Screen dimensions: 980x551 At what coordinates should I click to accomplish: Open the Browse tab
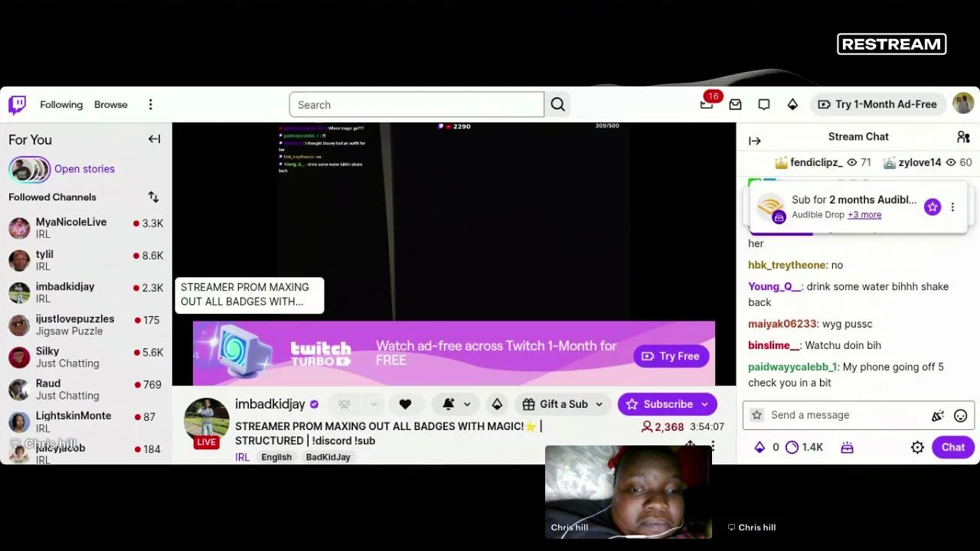point(111,104)
